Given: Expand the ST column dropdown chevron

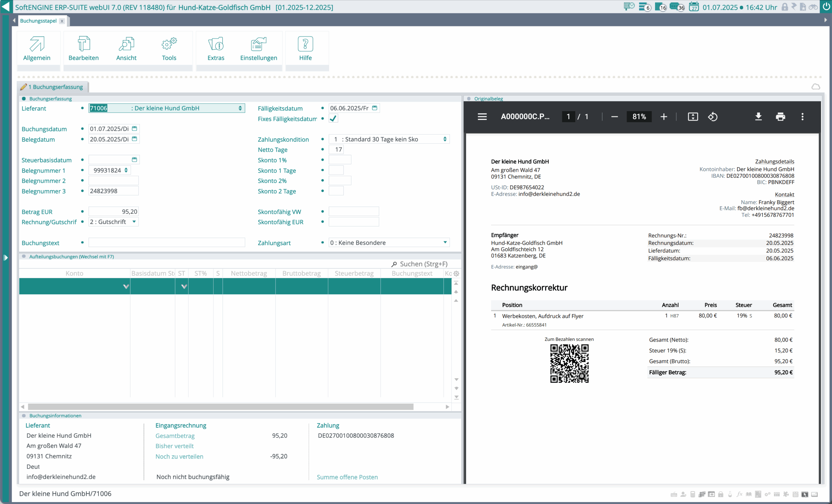Looking at the screenshot, I should pos(184,287).
